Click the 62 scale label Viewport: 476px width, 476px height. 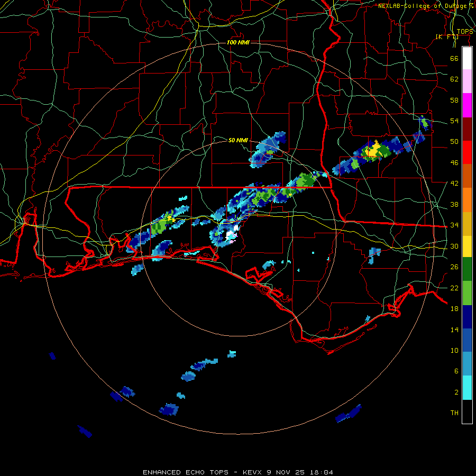[x=454, y=79]
